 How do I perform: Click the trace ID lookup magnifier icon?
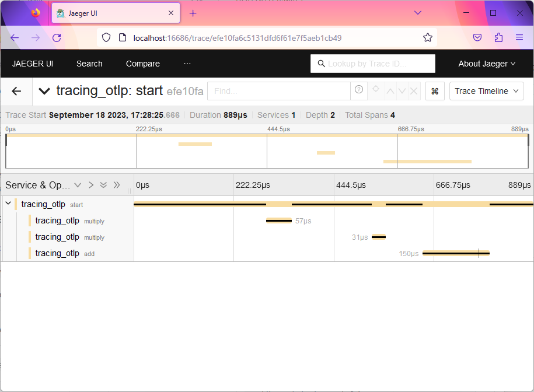click(x=321, y=64)
